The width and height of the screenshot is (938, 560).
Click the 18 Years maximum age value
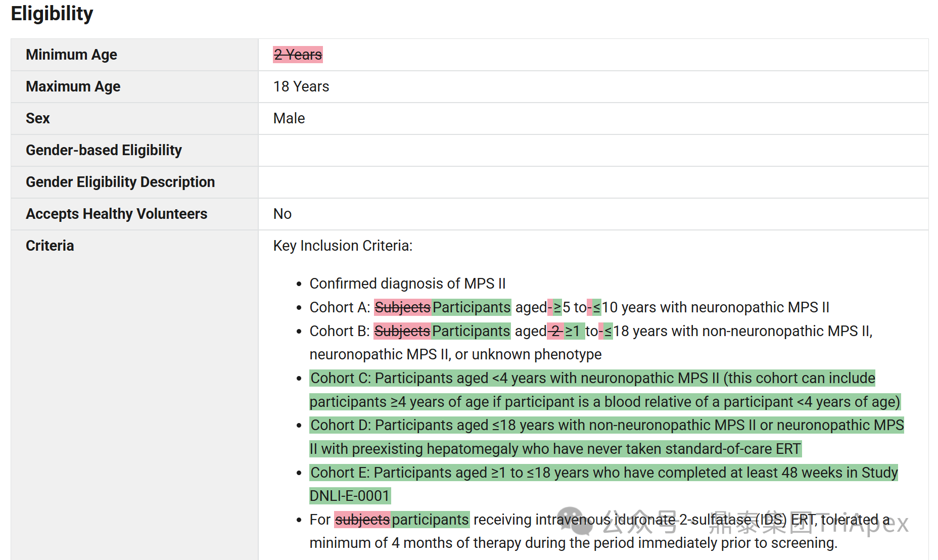point(301,86)
